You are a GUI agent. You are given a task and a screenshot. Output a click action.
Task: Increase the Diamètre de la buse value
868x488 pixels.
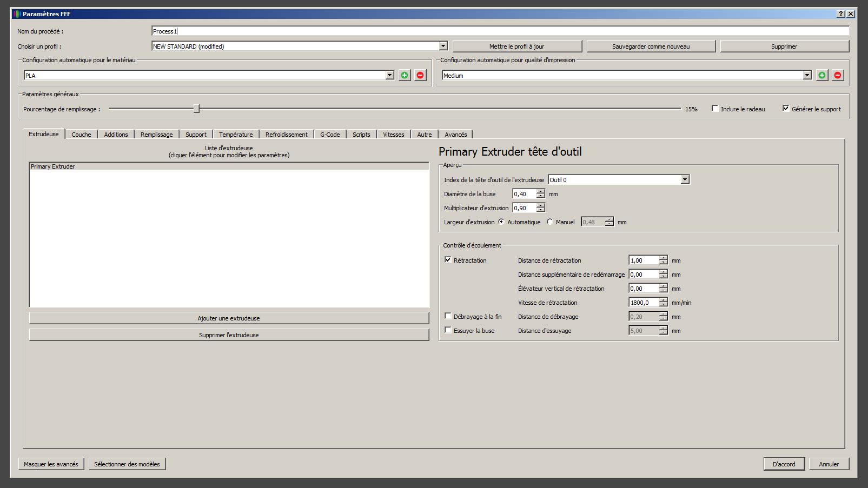(x=540, y=191)
